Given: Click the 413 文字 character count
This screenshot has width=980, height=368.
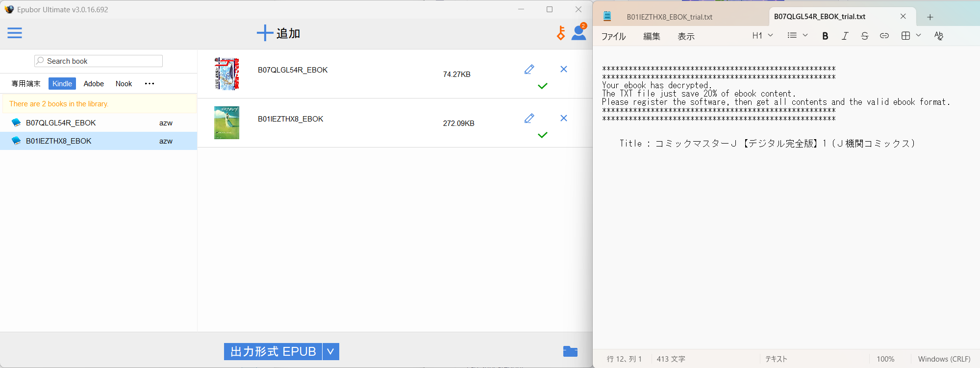Looking at the screenshot, I should (671, 359).
